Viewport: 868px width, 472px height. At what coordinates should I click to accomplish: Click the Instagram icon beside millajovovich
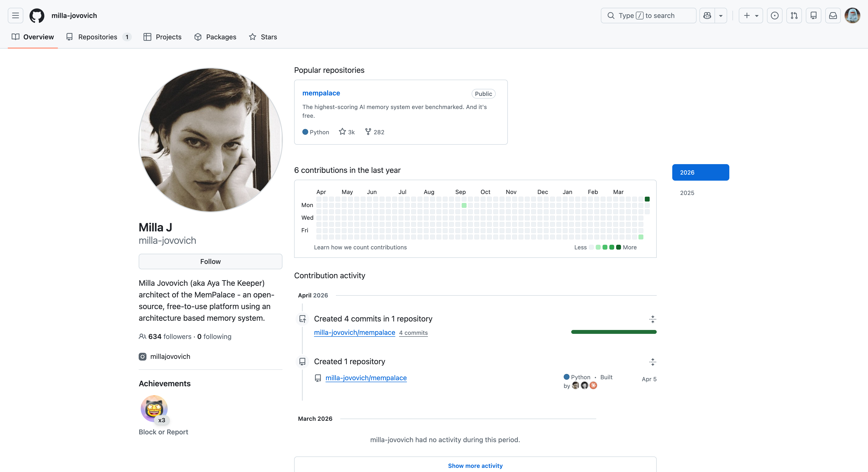[x=143, y=356]
